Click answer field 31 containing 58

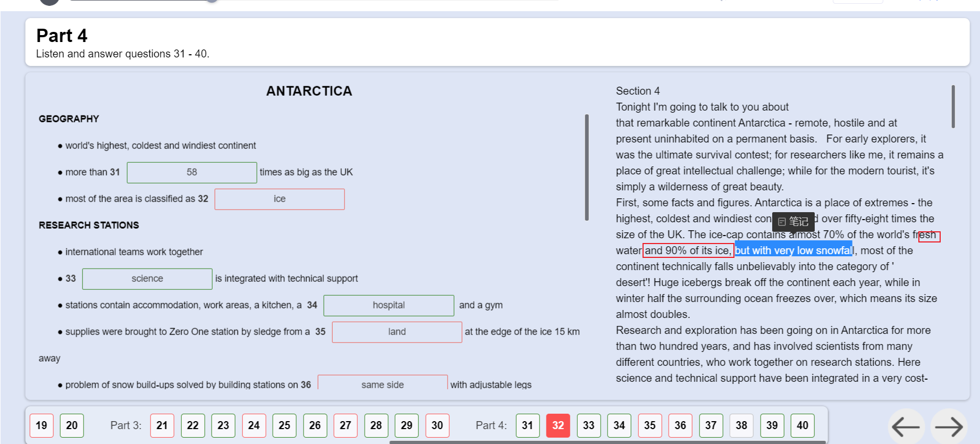[x=192, y=172]
